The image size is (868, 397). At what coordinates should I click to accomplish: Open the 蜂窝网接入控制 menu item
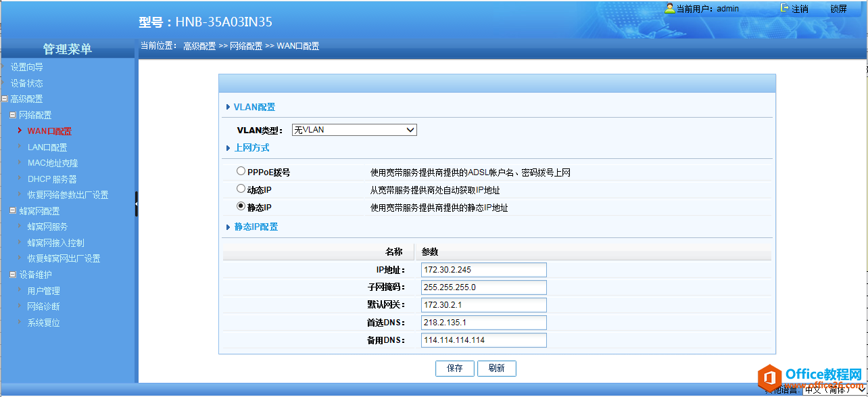click(x=55, y=243)
